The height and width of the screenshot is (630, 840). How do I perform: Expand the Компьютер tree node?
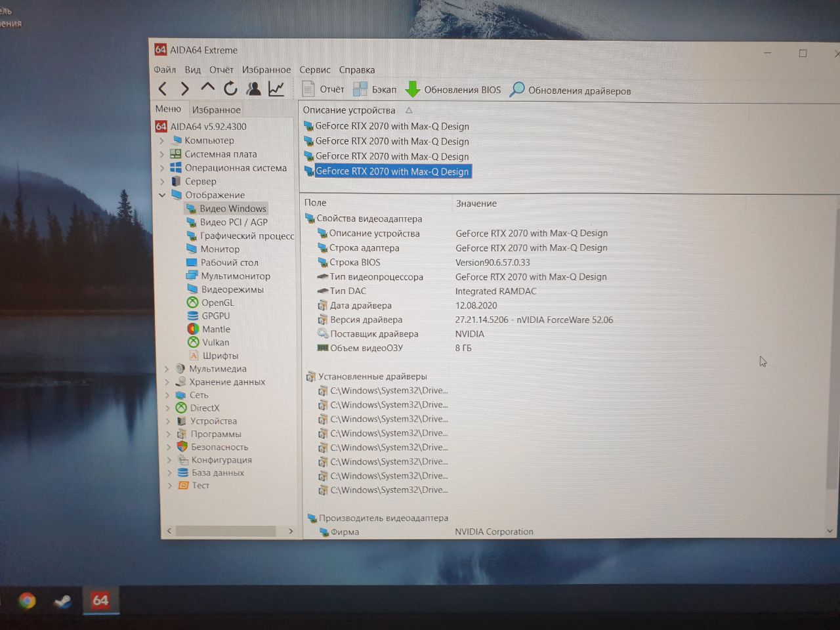click(162, 140)
